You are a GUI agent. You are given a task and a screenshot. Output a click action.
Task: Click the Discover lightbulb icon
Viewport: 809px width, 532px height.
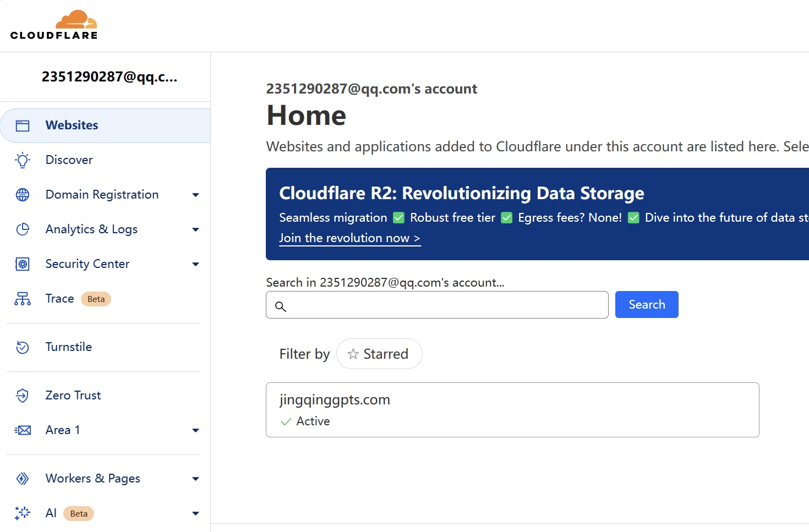[x=23, y=160]
